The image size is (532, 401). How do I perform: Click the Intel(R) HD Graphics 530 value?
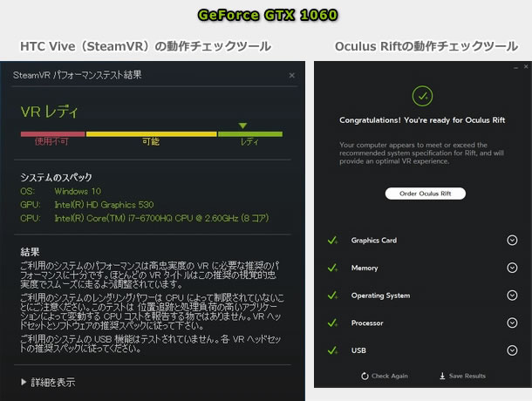104,205
